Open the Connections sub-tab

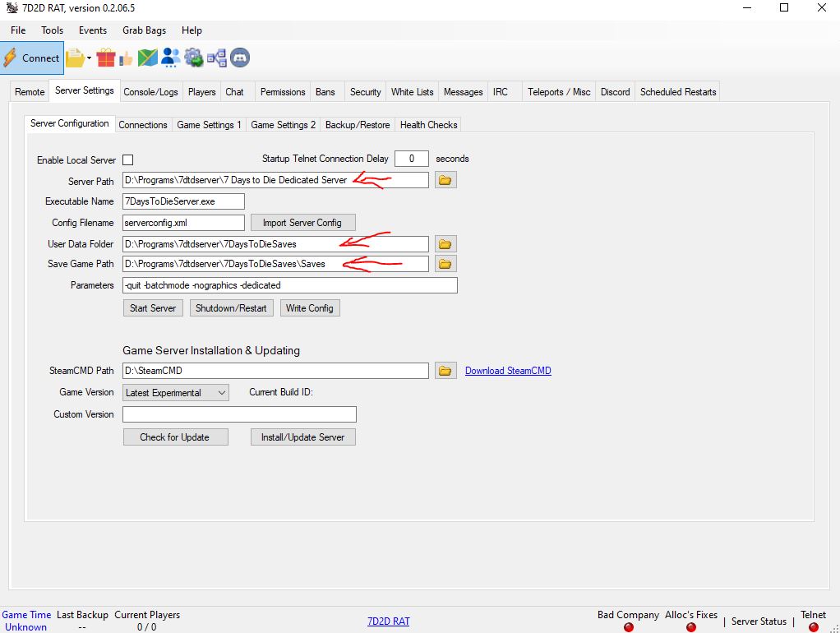pos(143,125)
